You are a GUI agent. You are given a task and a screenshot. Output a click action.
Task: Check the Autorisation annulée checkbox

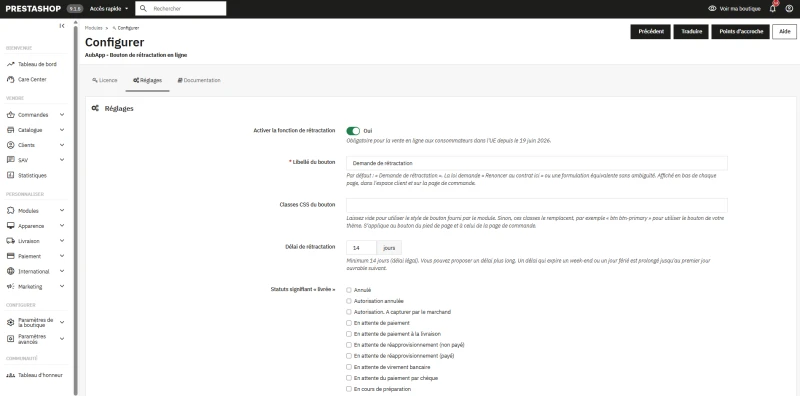[x=349, y=301]
